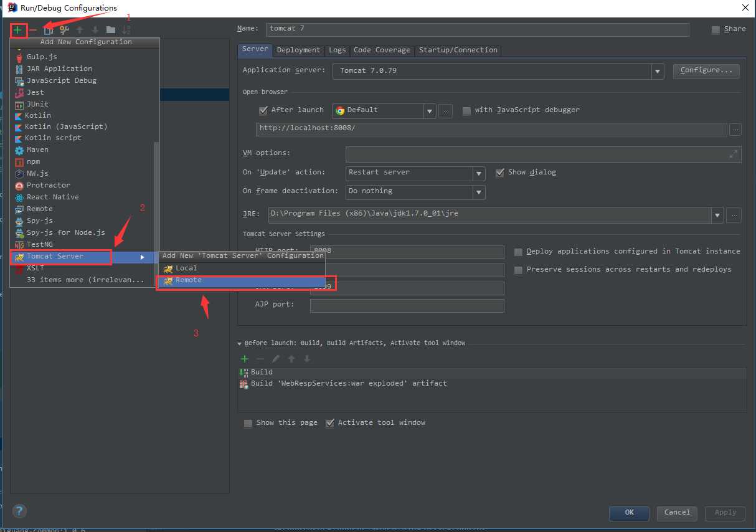Image resolution: width=756 pixels, height=532 pixels.
Task: Click the Create New Folder toolbar icon
Action: (111, 30)
